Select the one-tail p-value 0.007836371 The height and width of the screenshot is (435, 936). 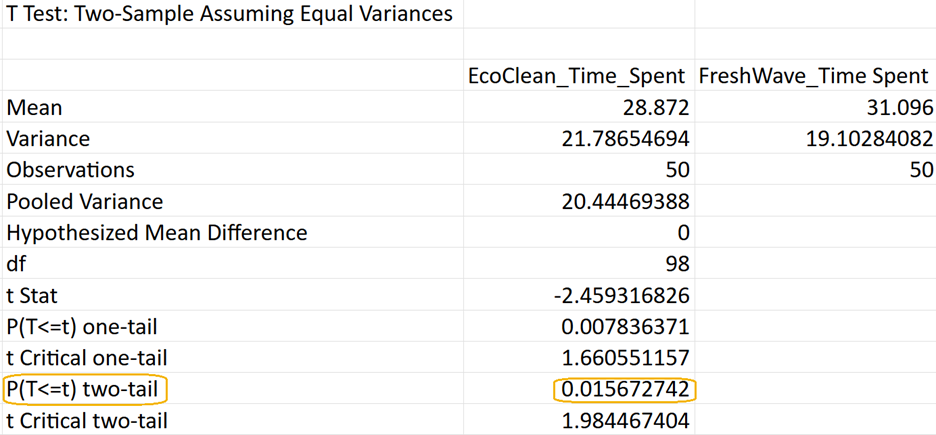[625, 327]
